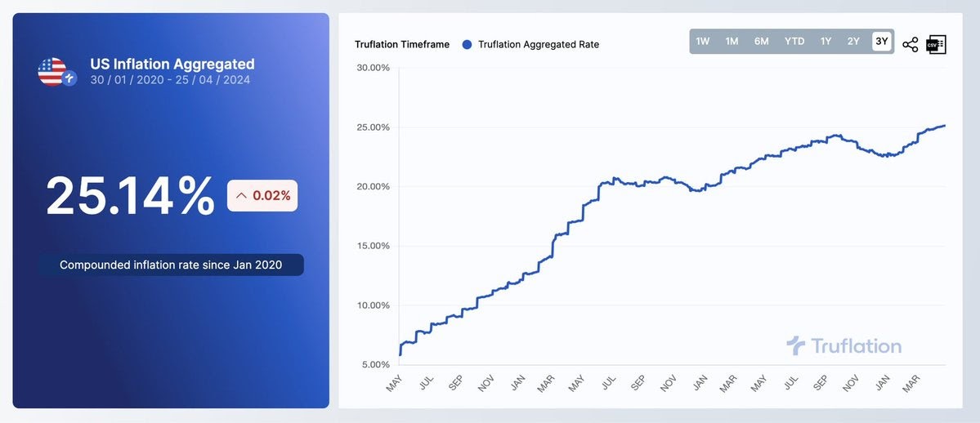The height and width of the screenshot is (423, 980).
Task: Click the Truflation Aggregated Rate legend label
Action: (539, 44)
